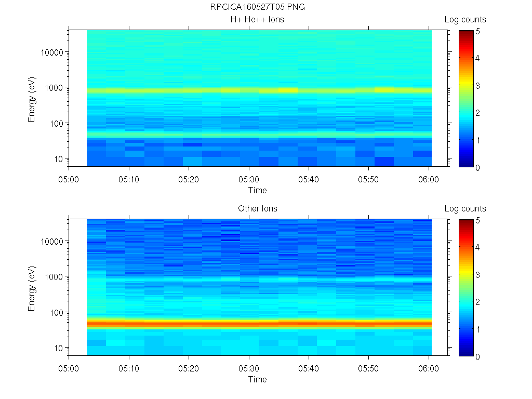This screenshot has height=399, width=532.
Task: Click the orange-red band in Other Ions spectrogram
Action: [x=259, y=324]
